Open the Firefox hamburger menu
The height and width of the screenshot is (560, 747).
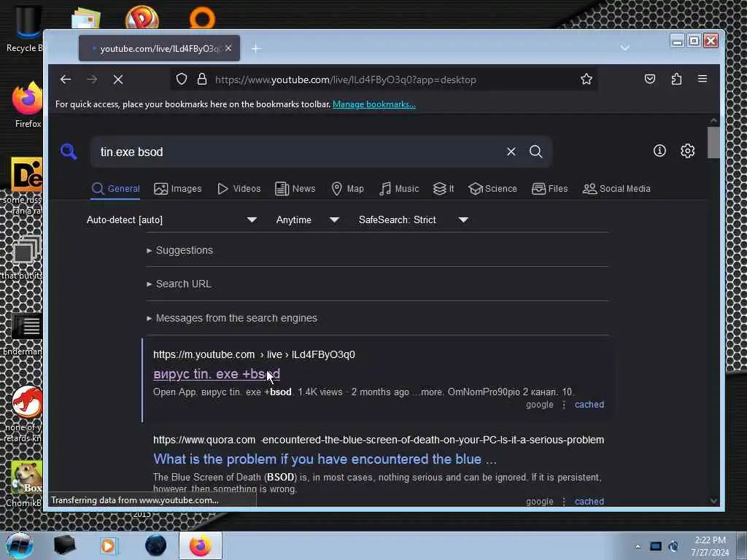click(x=703, y=79)
